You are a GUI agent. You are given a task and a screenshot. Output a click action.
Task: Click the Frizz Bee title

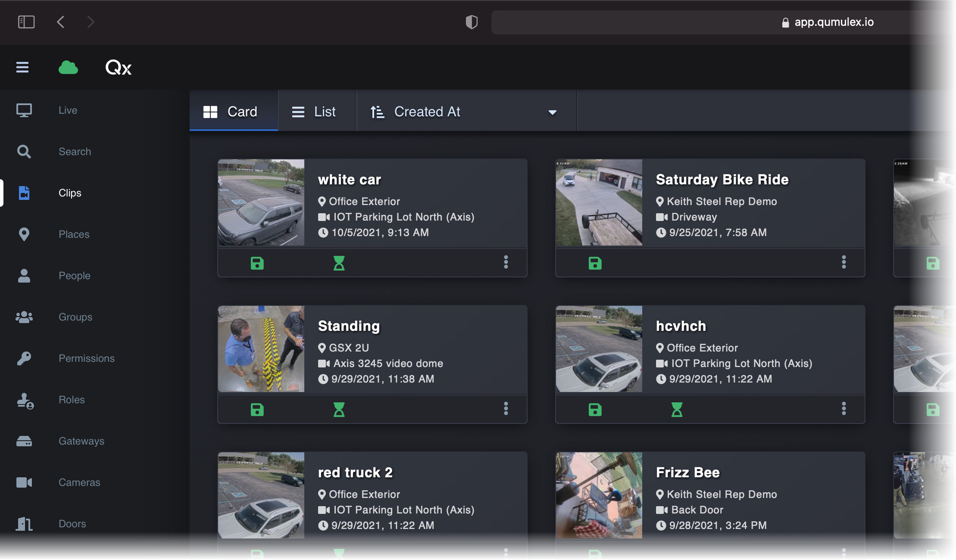point(688,473)
